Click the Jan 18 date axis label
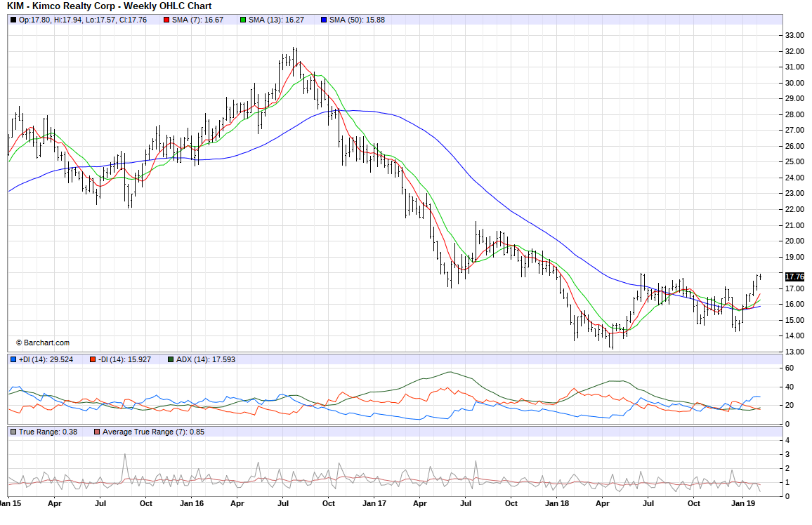 tap(557, 503)
